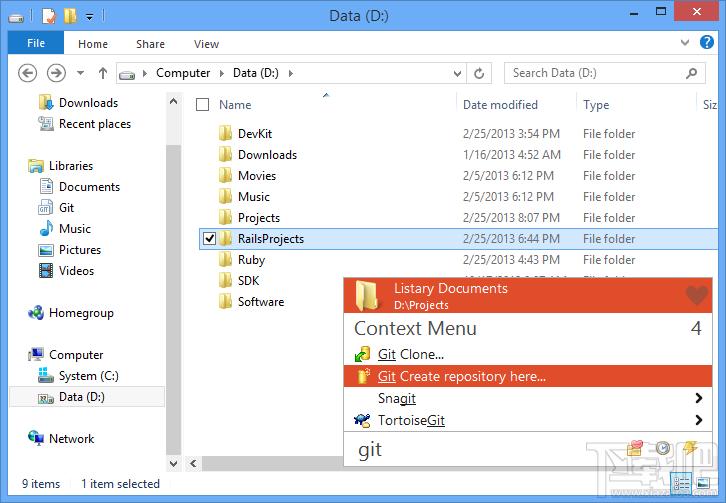Open the File tab
Screen dimensions: 726x503
36,43
